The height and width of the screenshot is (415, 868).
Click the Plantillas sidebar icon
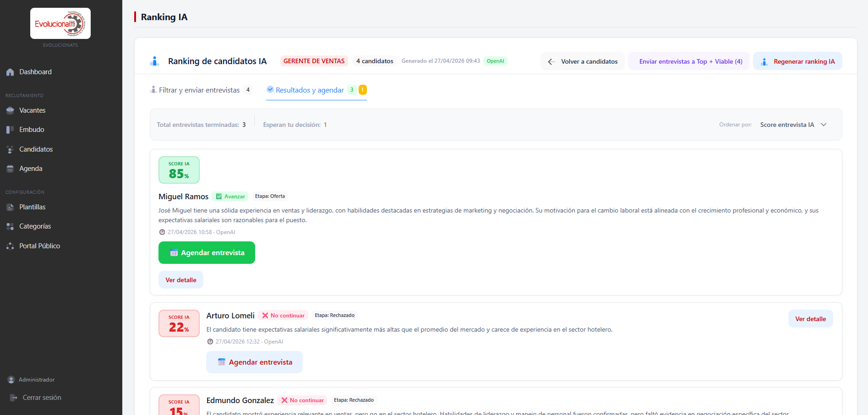[x=10, y=207]
